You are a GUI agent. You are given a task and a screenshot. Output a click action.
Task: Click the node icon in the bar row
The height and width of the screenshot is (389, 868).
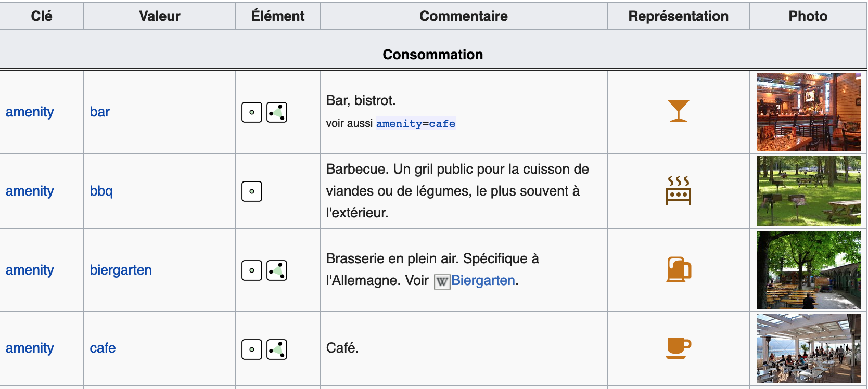(252, 112)
